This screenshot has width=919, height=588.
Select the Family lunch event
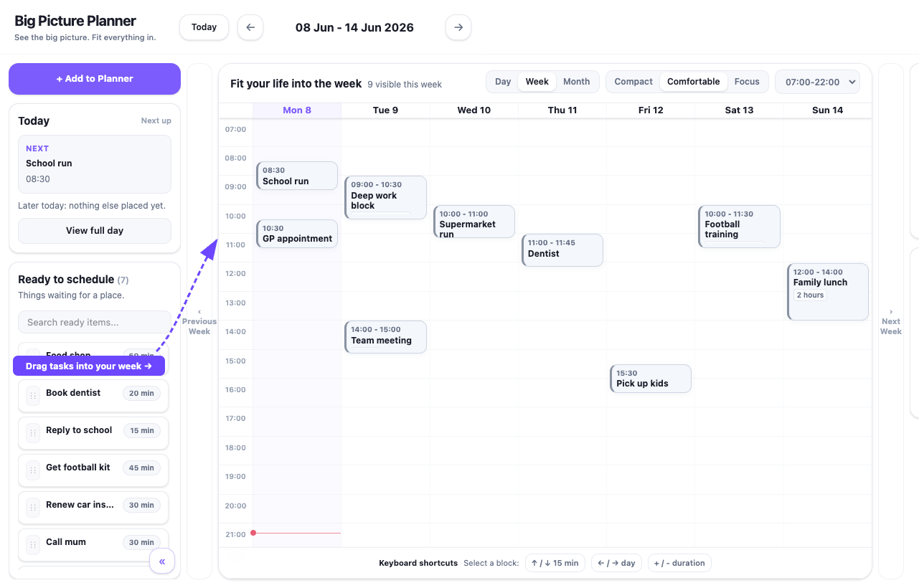828,292
